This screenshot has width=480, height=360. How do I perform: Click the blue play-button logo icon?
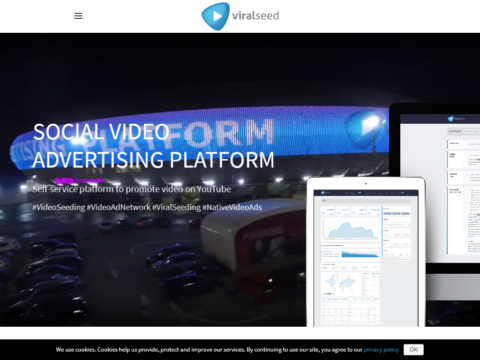(x=216, y=16)
